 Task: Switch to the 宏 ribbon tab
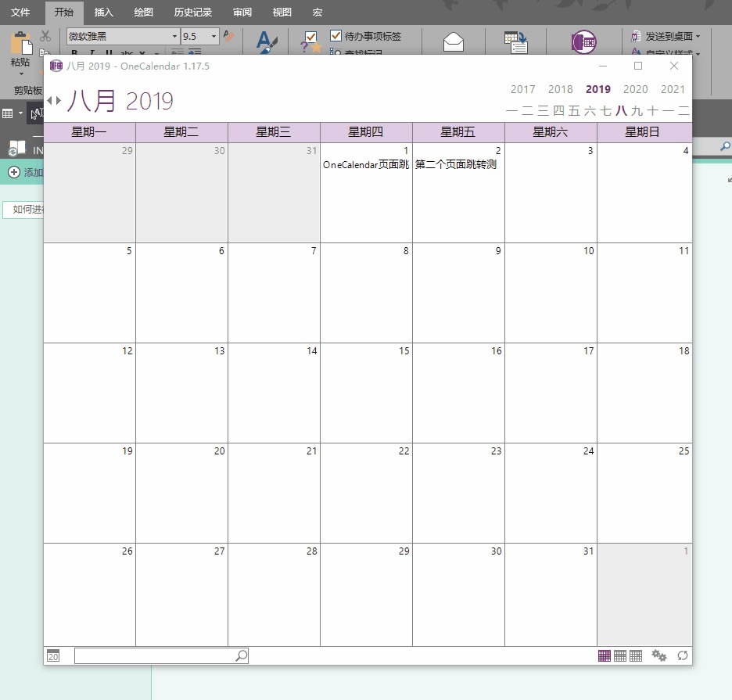pos(318,13)
